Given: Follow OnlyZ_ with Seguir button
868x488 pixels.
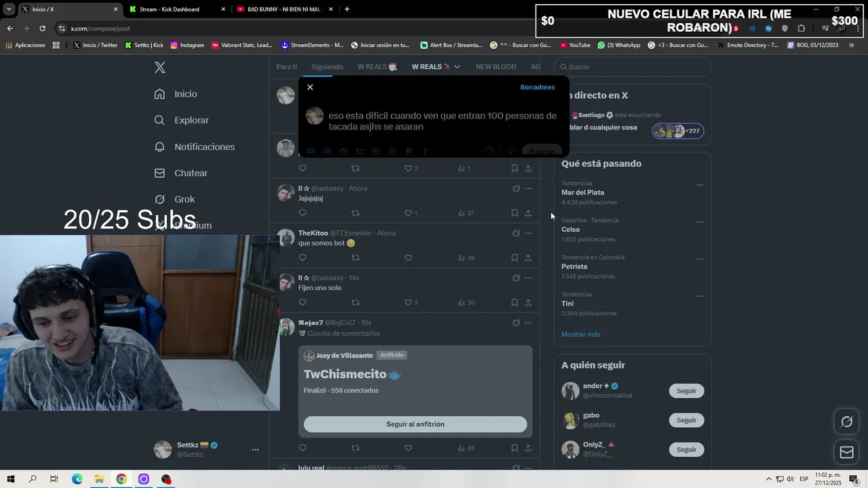Looking at the screenshot, I should coord(686,449).
